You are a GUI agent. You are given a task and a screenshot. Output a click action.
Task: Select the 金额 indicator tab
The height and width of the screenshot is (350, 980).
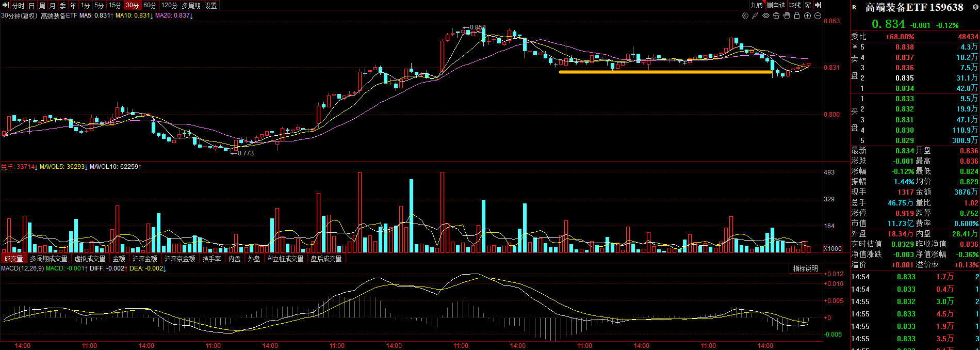click(119, 259)
